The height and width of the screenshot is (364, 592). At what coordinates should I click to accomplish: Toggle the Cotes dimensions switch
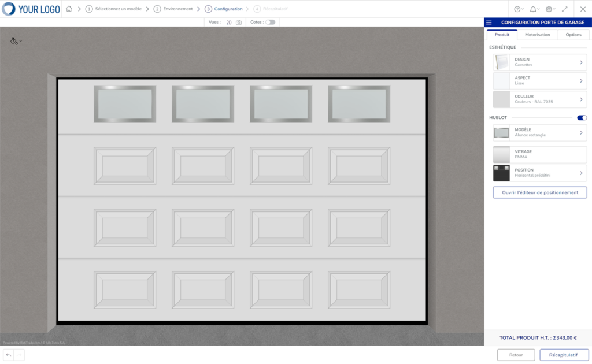coord(270,22)
